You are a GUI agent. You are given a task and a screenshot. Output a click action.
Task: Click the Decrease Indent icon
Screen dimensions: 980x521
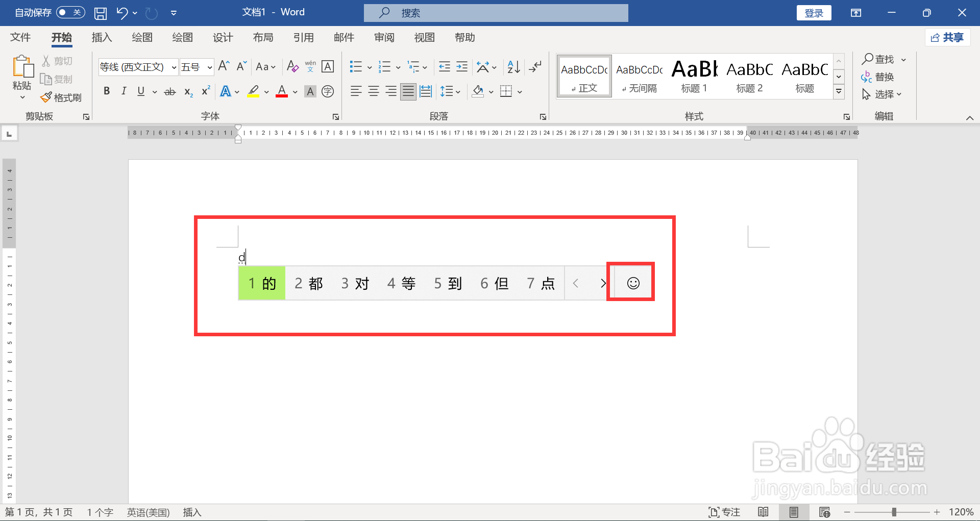click(445, 66)
